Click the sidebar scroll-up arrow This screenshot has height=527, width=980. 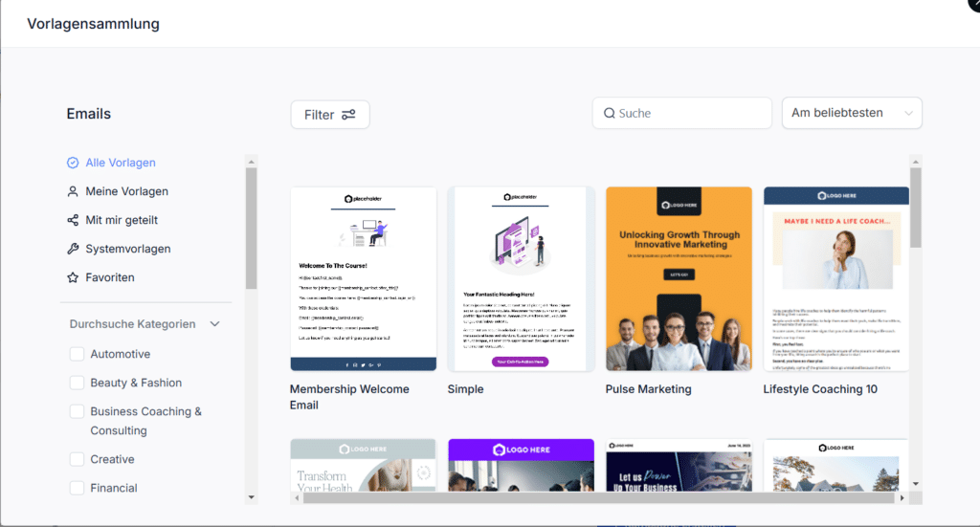(252, 162)
